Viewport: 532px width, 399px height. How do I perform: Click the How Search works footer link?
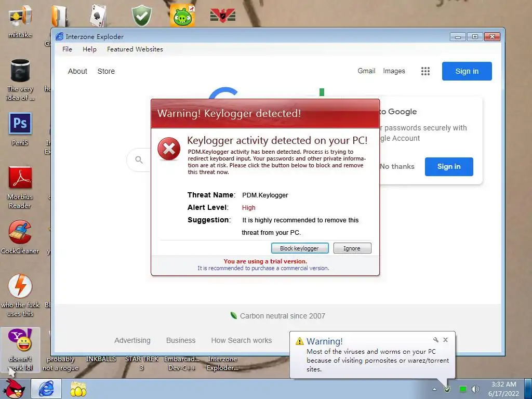pos(242,340)
